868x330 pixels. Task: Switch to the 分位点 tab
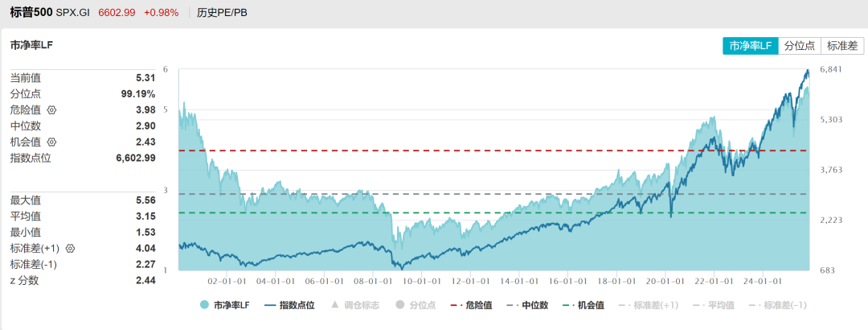click(x=800, y=46)
